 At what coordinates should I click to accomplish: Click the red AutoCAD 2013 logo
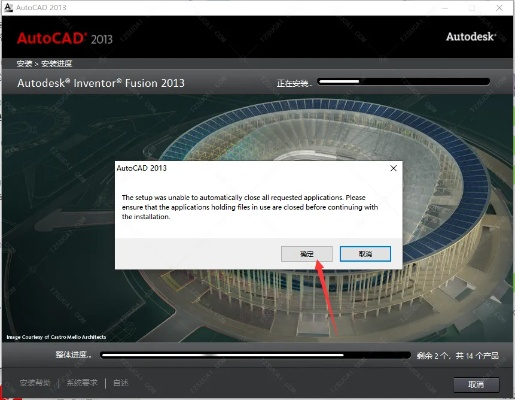click(x=65, y=39)
